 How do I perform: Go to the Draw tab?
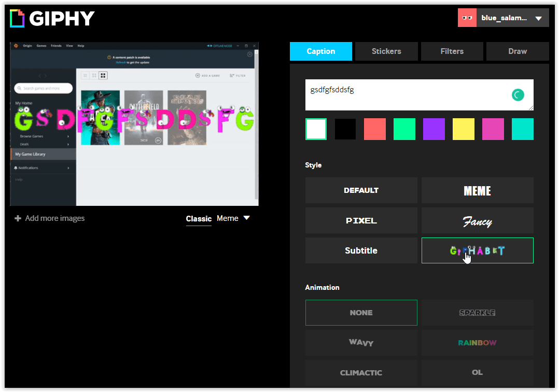(517, 51)
